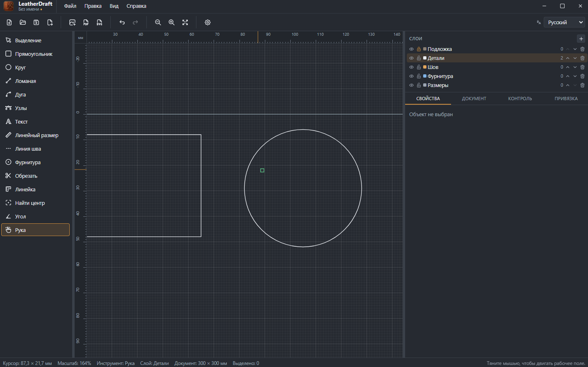Screen dimensions: 588x367
Task: Create a new document from the toolbar
Action: coord(9,23)
